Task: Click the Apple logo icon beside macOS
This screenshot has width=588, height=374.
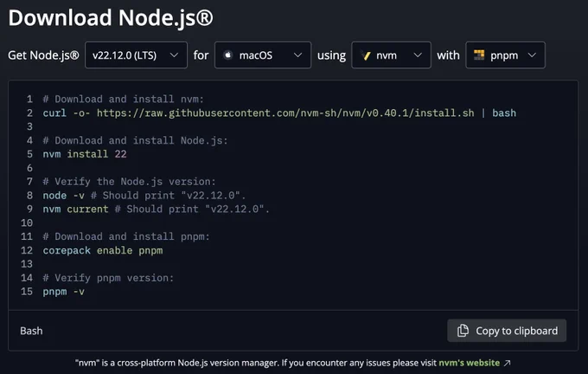Action: coord(227,55)
